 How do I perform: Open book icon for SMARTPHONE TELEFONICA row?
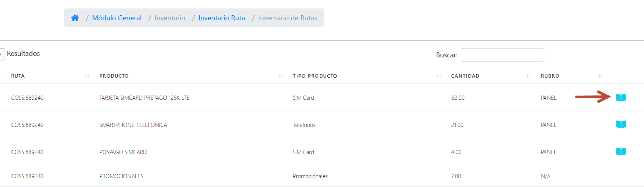621,124
